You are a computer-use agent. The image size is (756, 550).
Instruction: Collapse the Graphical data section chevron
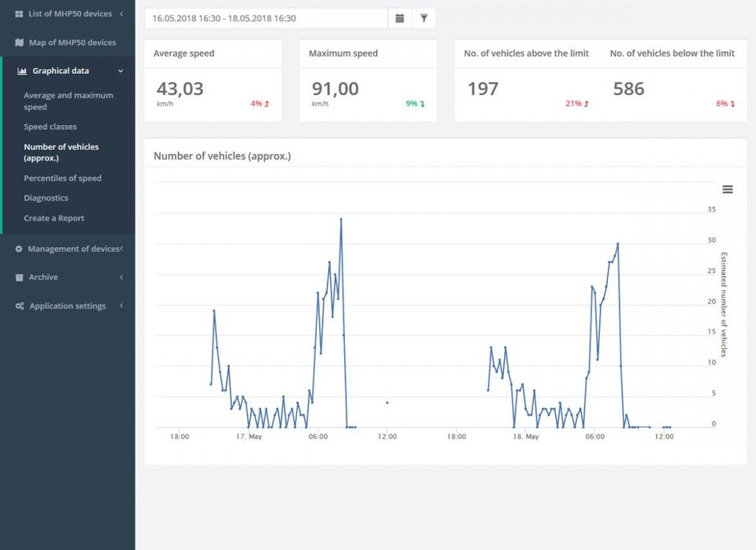(120, 71)
